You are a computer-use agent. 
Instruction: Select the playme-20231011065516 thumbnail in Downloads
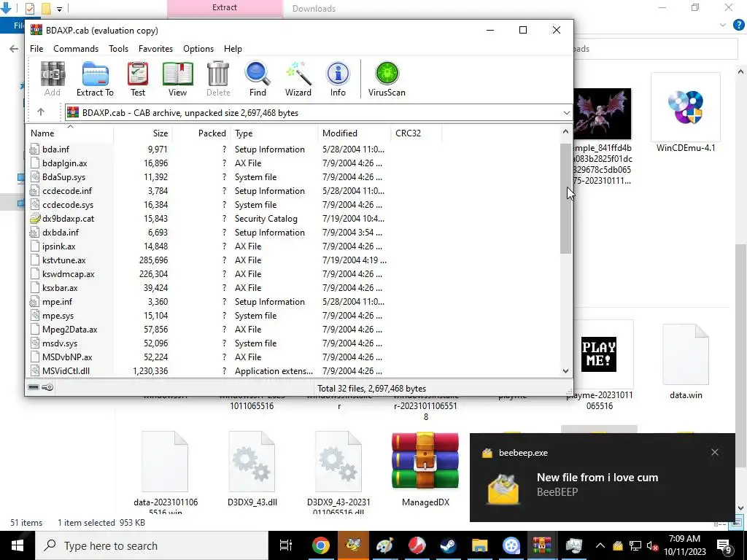pyautogui.click(x=599, y=355)
